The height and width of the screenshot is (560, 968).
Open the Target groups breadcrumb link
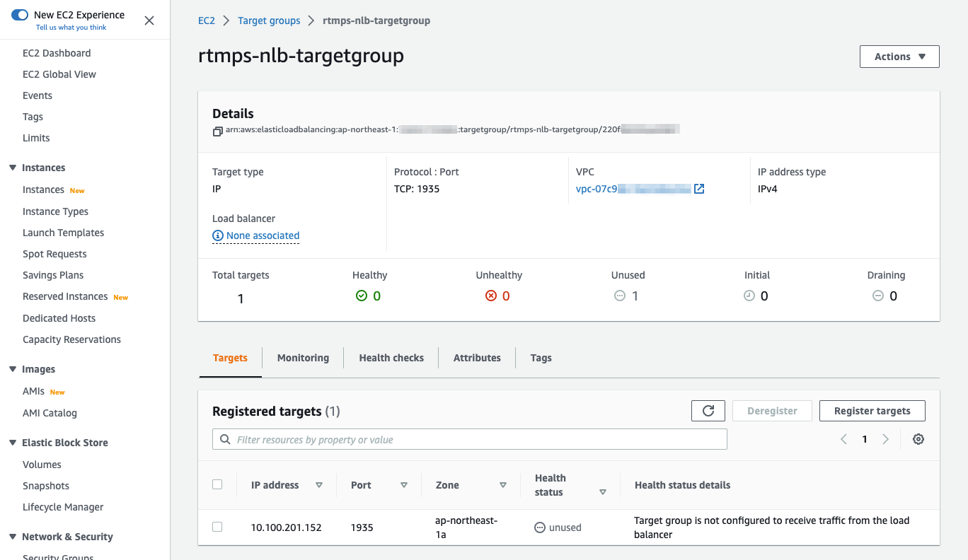[x=269, y=21]
